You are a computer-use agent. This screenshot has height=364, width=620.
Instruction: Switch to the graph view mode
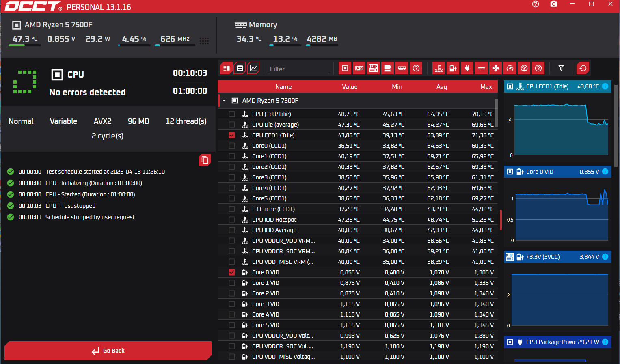tap(253, 68)
